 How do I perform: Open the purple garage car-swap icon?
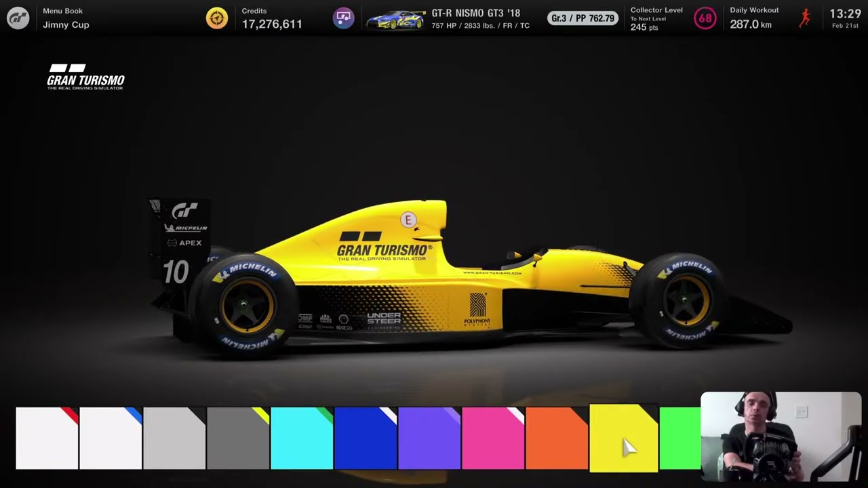(344, 18)
